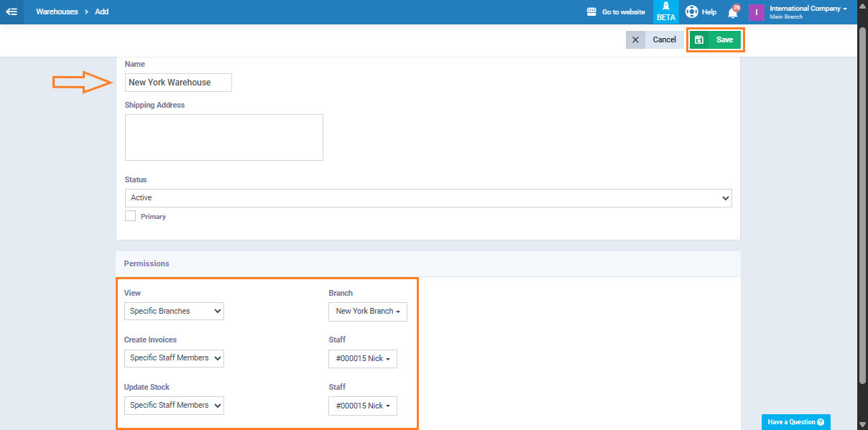Expand the New York Branch selector
The height and width of the screenshot is (430, 868).
368,312
